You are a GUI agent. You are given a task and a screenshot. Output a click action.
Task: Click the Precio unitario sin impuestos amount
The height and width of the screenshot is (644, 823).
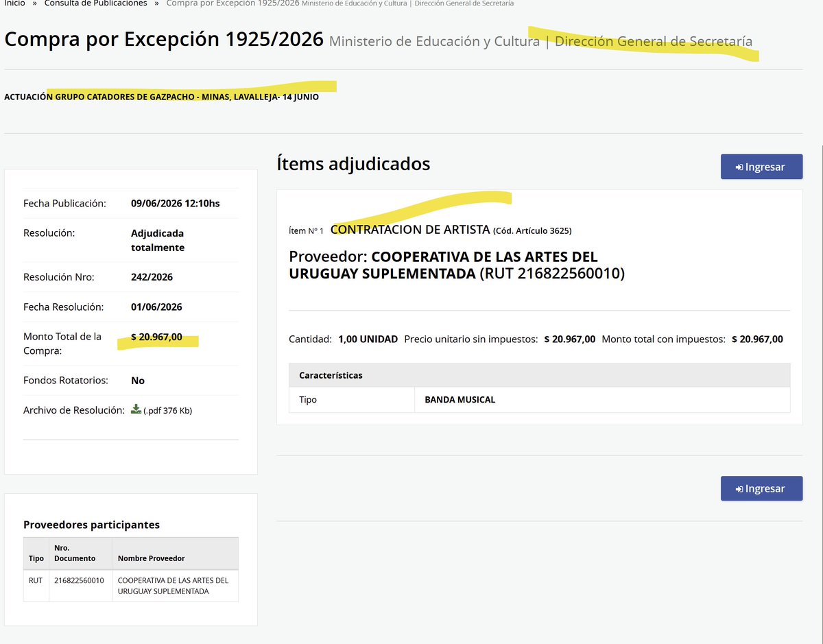pos(570,339)
